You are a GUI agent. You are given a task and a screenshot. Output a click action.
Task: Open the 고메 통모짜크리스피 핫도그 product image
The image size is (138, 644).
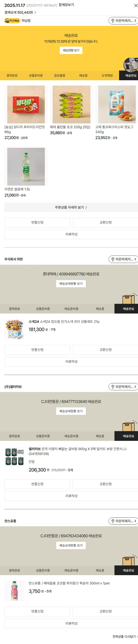tap(116, 104)
